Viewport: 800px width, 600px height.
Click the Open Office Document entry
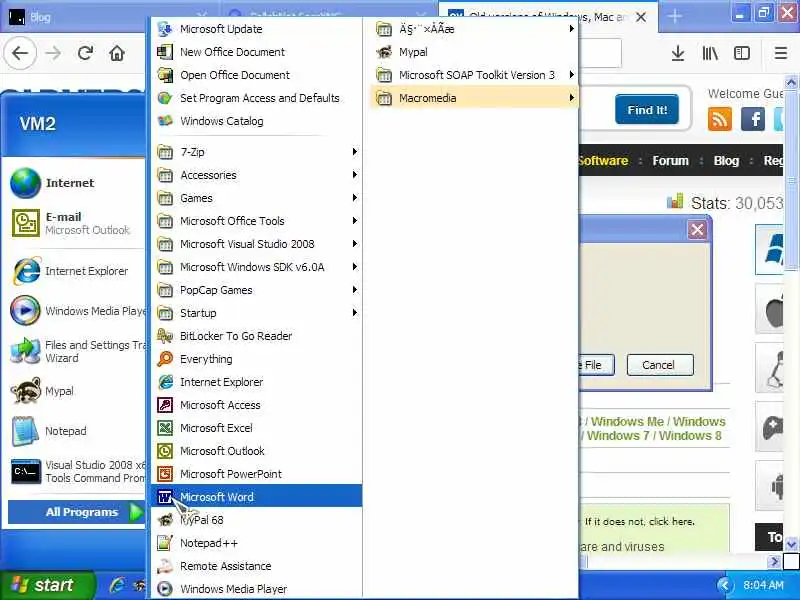click(x=257, y=75)
